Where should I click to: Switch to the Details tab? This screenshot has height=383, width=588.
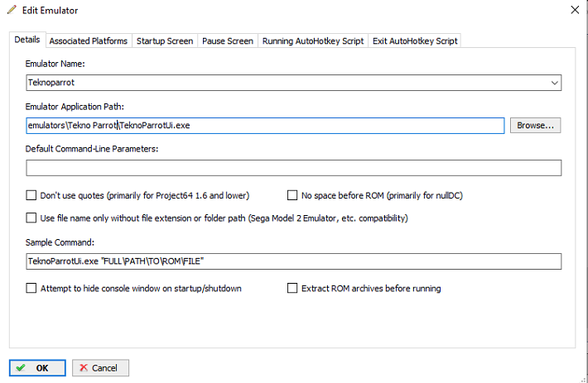27,40
